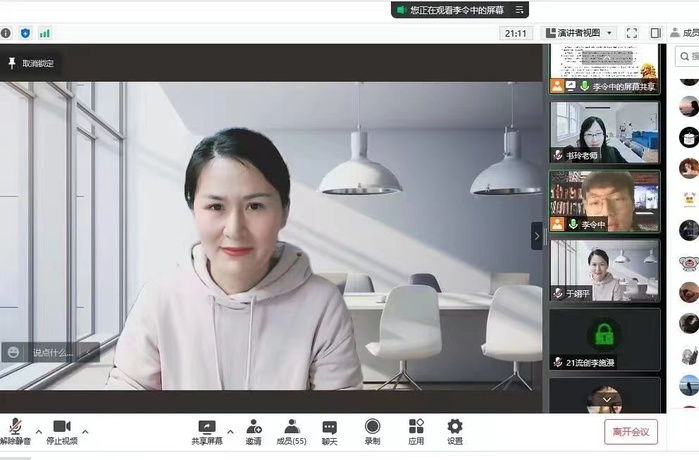Open the blue security shield icon
Screen dimensions: 699x460
[25, 33]
